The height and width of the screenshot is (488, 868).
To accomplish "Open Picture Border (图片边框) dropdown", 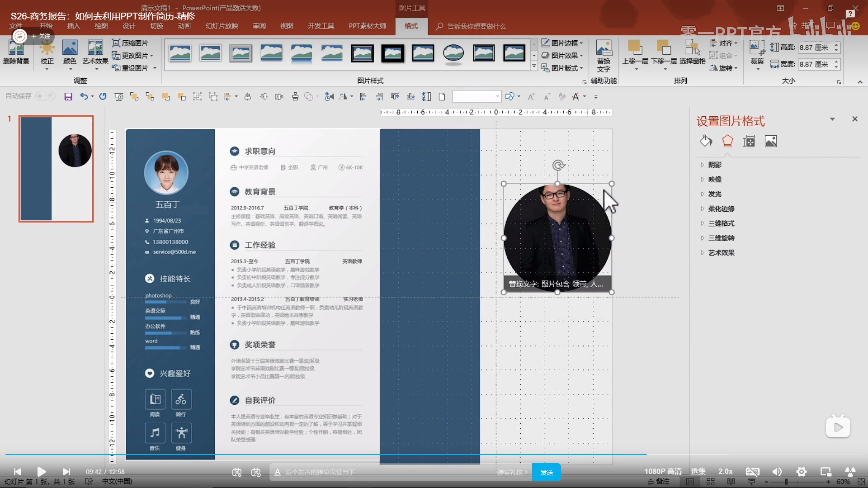I will (562, 43).
